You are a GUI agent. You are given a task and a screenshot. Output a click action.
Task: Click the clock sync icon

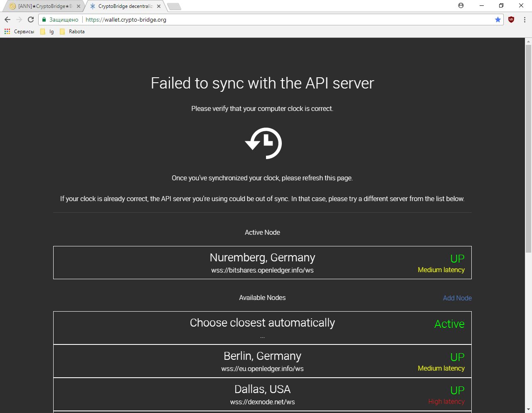click(263, 143)
